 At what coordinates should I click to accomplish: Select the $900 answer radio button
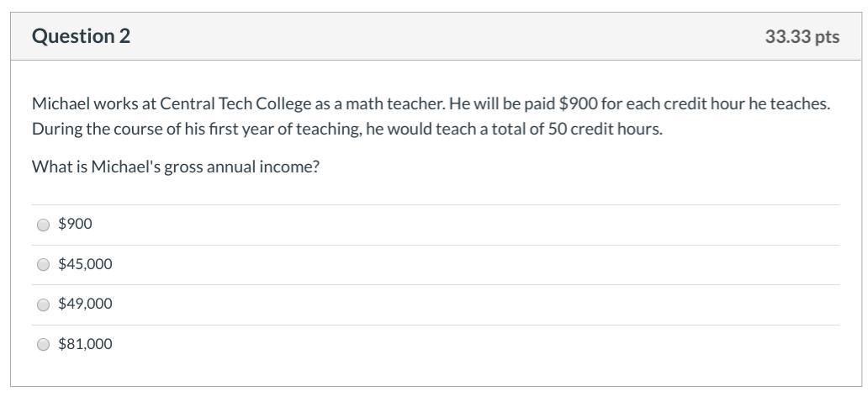43,225
